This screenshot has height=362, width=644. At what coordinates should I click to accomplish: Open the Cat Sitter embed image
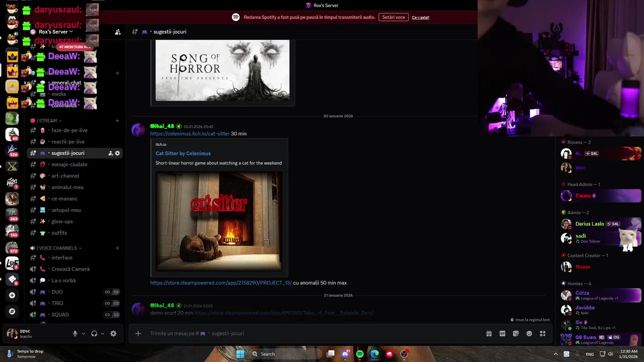[x=219, y=221]
